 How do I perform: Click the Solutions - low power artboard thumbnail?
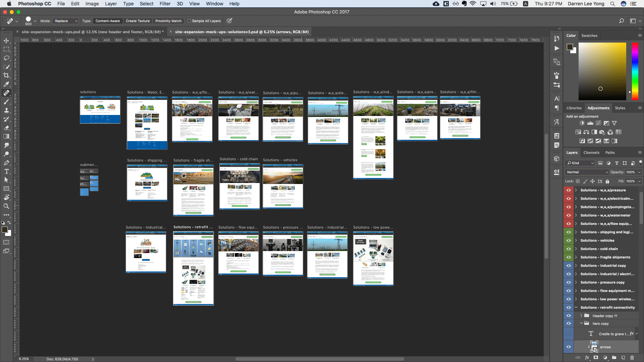click(373, 258)
